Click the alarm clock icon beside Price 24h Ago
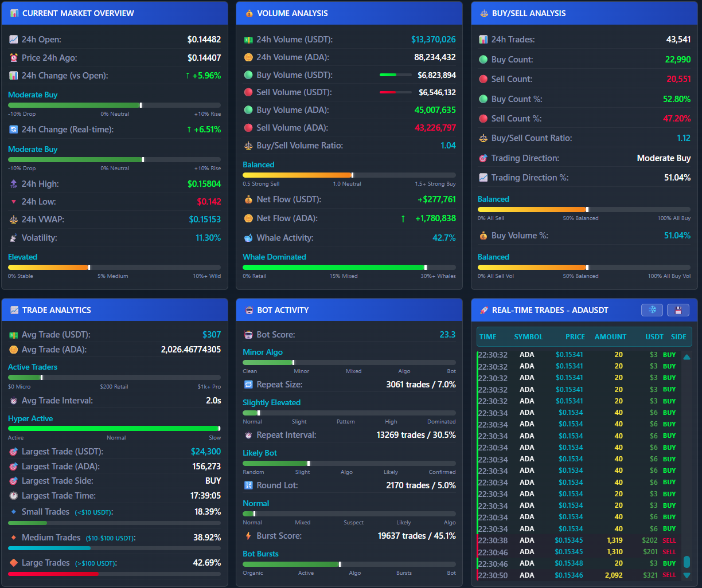702x588 pixels. (14, 58)
